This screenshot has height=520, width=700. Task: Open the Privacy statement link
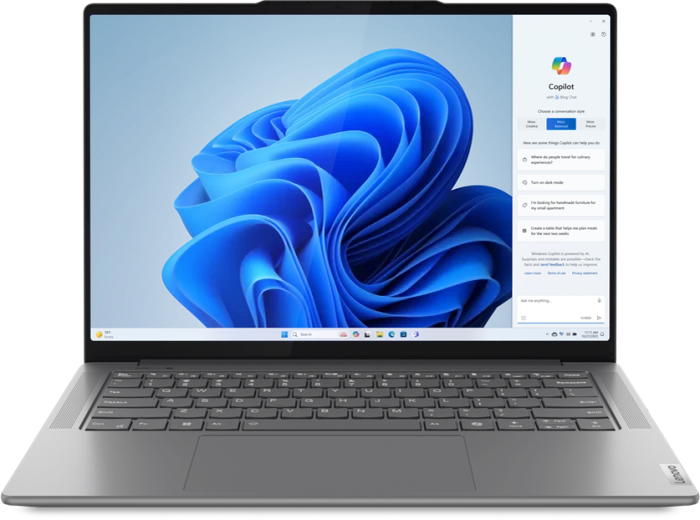[584, 273]
